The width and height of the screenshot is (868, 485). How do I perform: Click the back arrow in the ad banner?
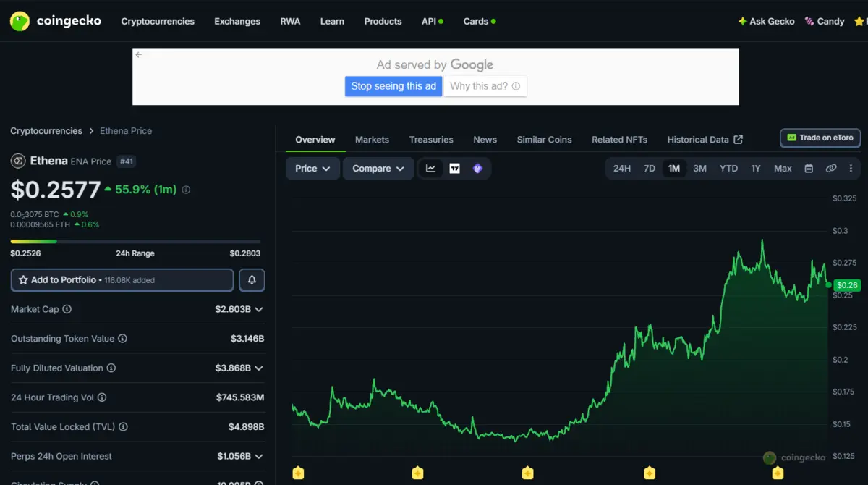coord(139,55)
